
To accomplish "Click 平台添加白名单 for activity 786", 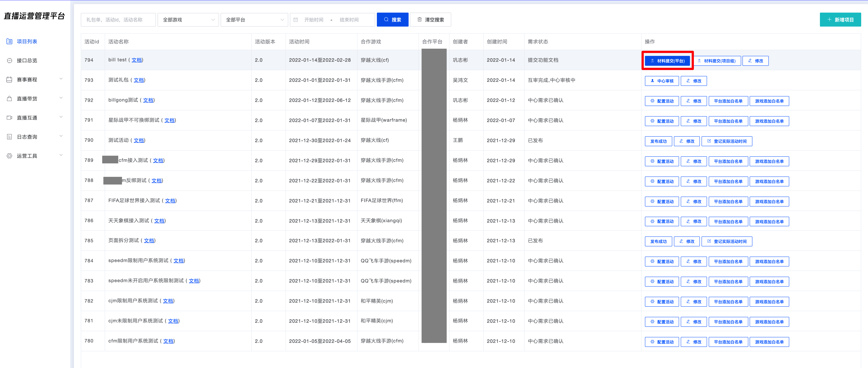I will coord(728,221).
